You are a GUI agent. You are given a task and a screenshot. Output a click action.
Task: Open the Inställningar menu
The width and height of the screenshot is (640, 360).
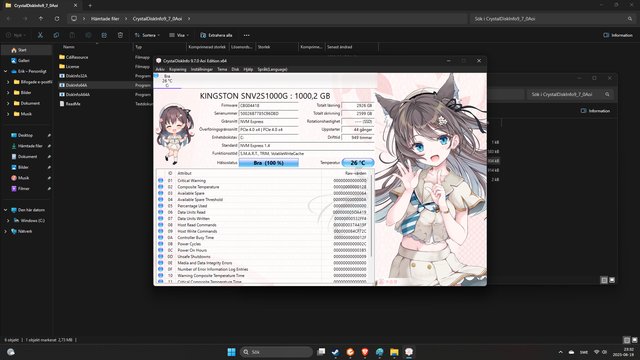tap(202, 69)
